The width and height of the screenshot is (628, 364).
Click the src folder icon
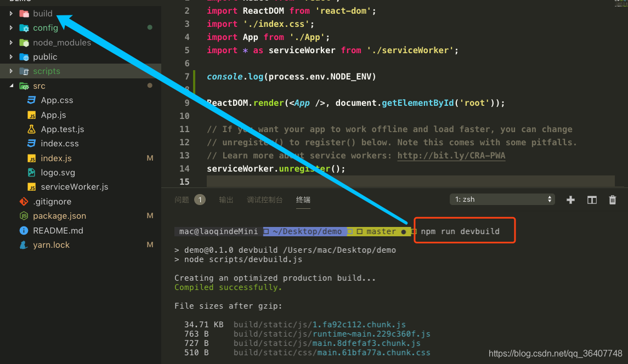tap(24, 86)
